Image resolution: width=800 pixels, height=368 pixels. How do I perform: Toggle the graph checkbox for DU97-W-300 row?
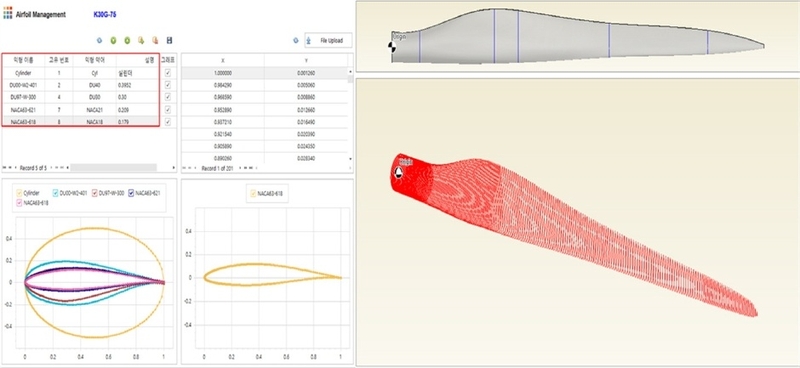tap(168, 97)
